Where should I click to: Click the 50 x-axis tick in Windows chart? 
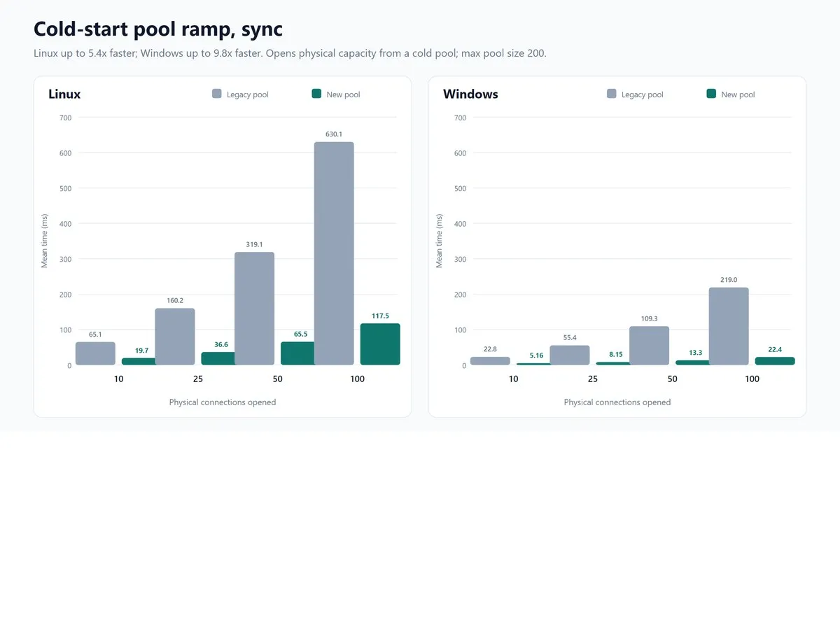coord(673,379)
